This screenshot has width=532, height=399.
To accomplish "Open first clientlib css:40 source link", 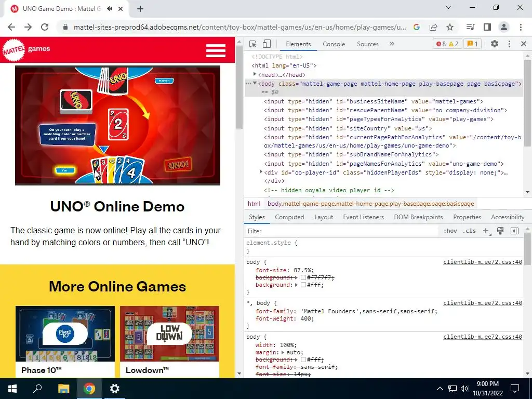I will point(483,262).
